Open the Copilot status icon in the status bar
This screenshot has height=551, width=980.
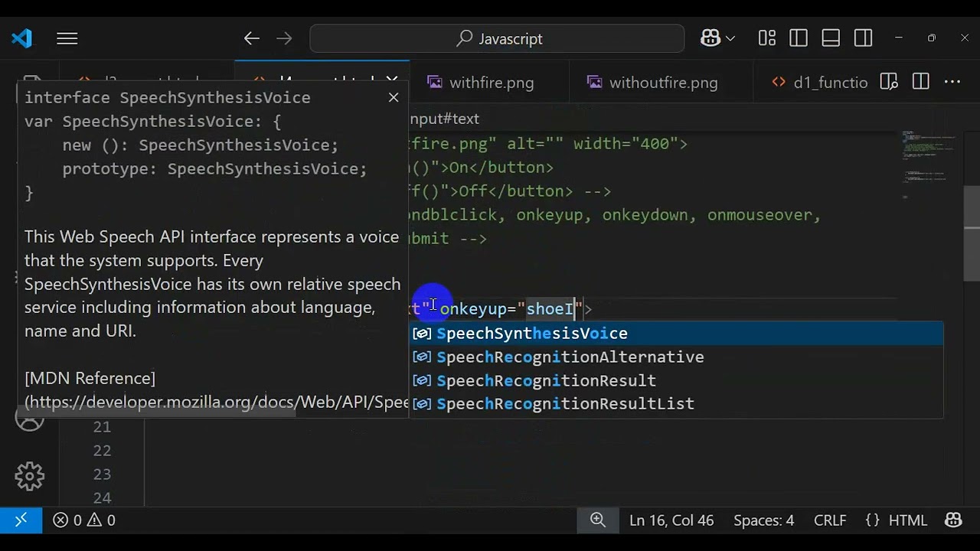click(x=953, y=520)
